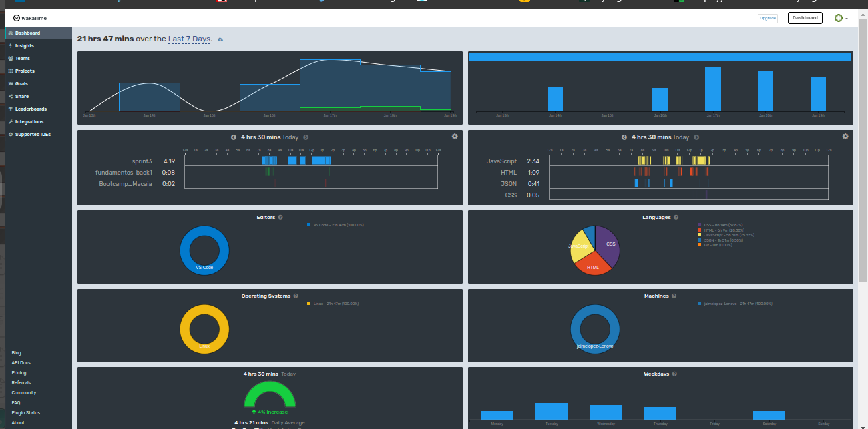Select the fundamentos-back1 project label

[124, 172]
